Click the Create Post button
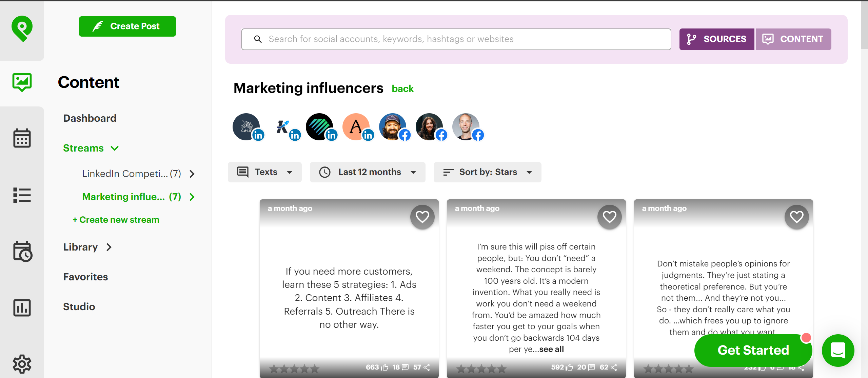Screen dimensions: 868x378 (127, 26)
